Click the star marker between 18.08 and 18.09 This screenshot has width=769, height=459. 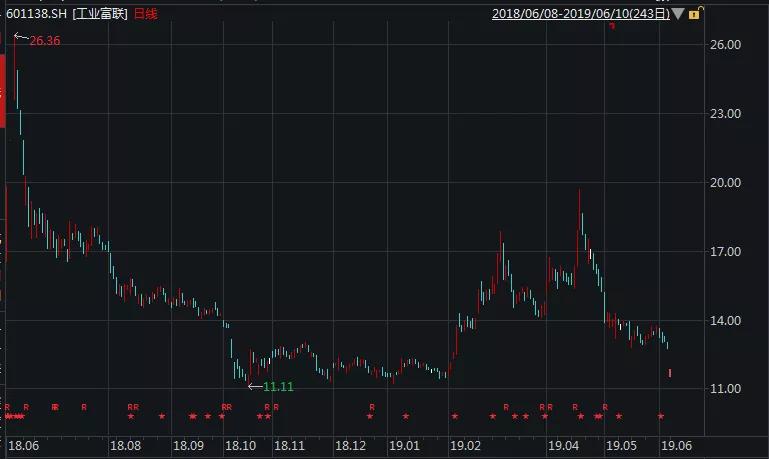pos(162,416)
